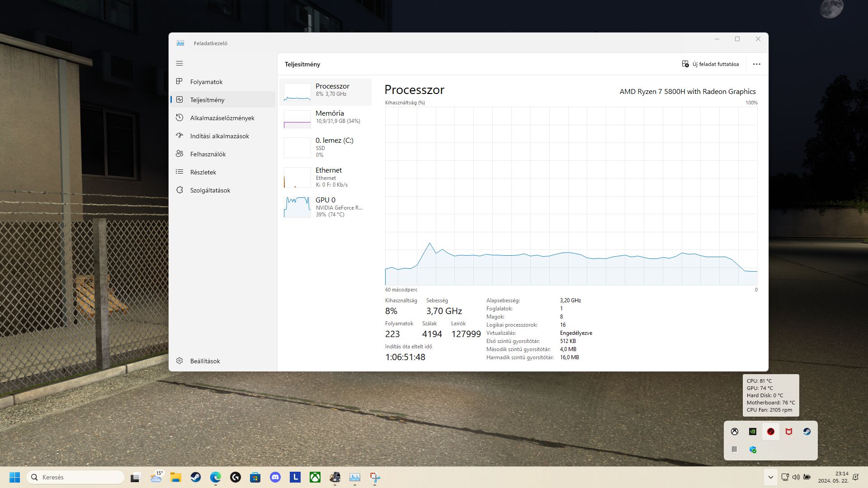Viewport: 868px width, 488px height.
Task: Select the GPU 0 performance entry
Action: pyautogui.click(x=325, y=207)
